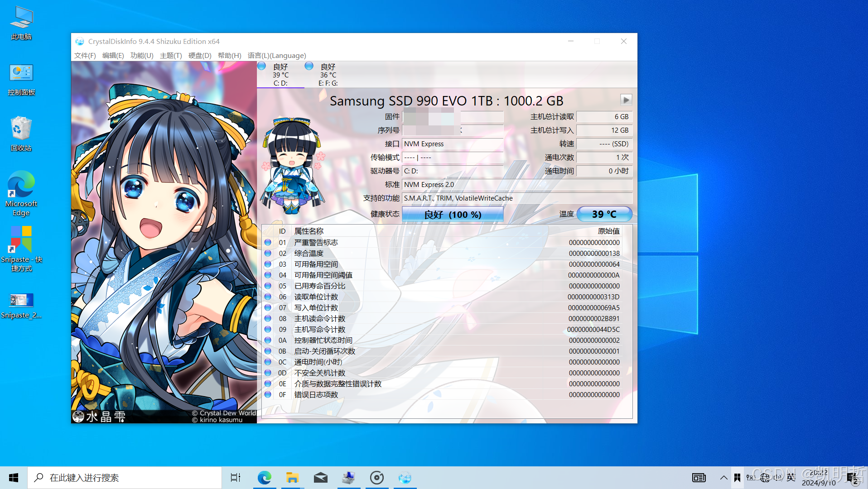Click the 接口 field showing NVM Express
The height and width of the screenshot is (489, 868).
click(x=453, y=144)
